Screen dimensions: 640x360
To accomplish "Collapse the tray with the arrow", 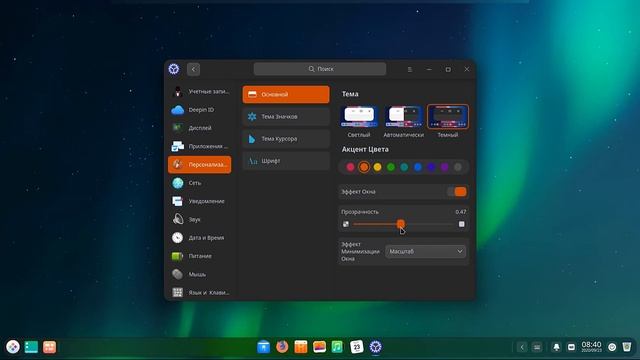I will pyautogui.click(x=522, y=347).
